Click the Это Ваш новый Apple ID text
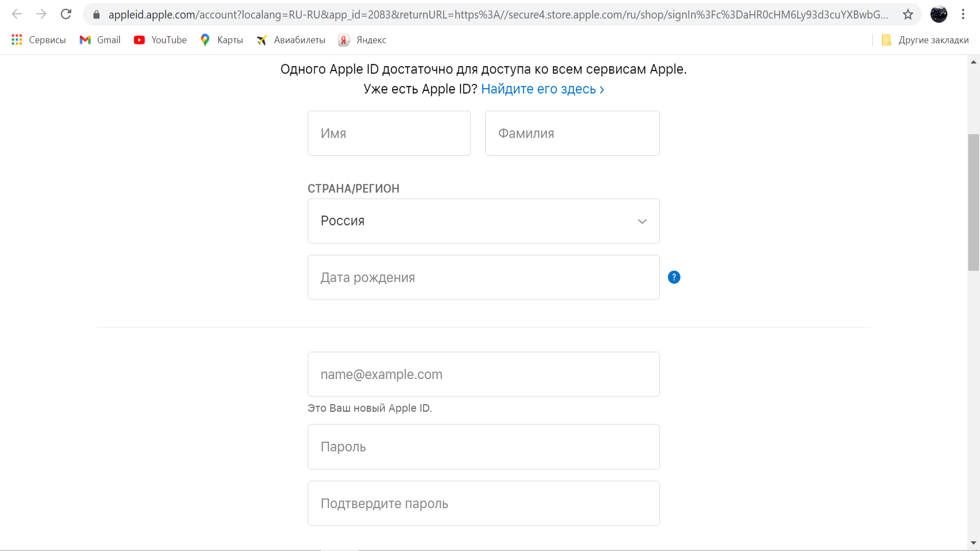 click(370, 408)
